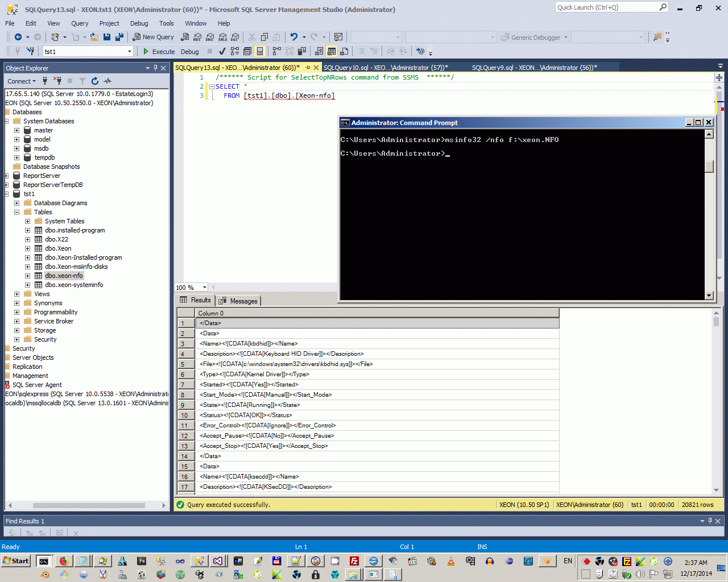Click the DAX Query icon
This screenshot has height=582, width=728.
click(235, 37)
